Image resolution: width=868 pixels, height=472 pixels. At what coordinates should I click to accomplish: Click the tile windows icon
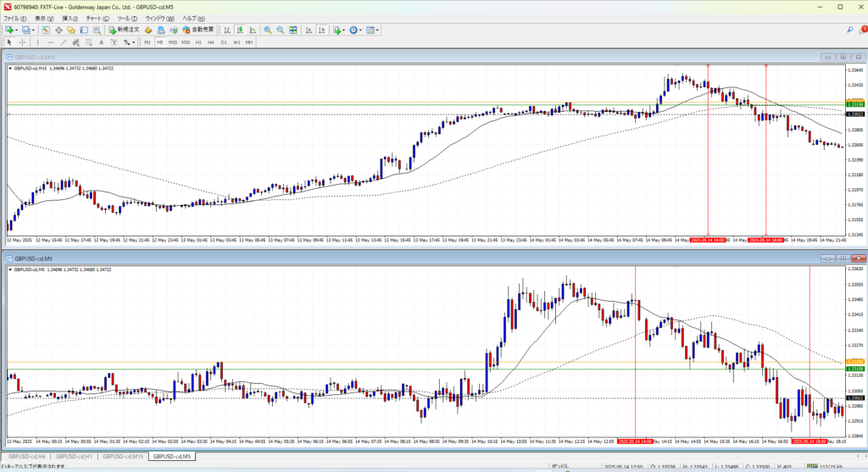click(292, 30)
